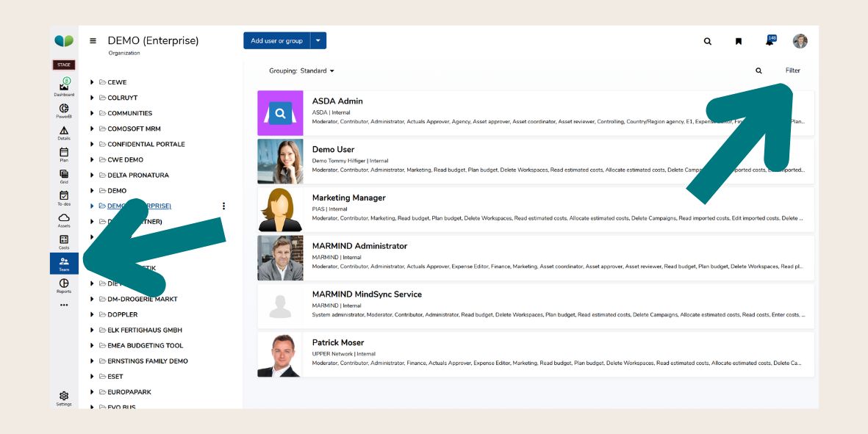Viewport: 868px width, 434px height.
Task: Click the Add user or group button
Action: 276,41
